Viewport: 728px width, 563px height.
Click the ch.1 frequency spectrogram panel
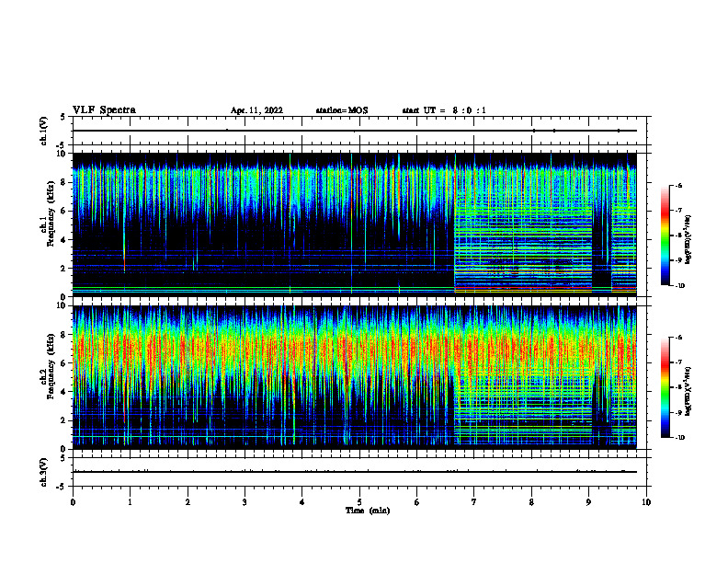click(x=354, y=224)
